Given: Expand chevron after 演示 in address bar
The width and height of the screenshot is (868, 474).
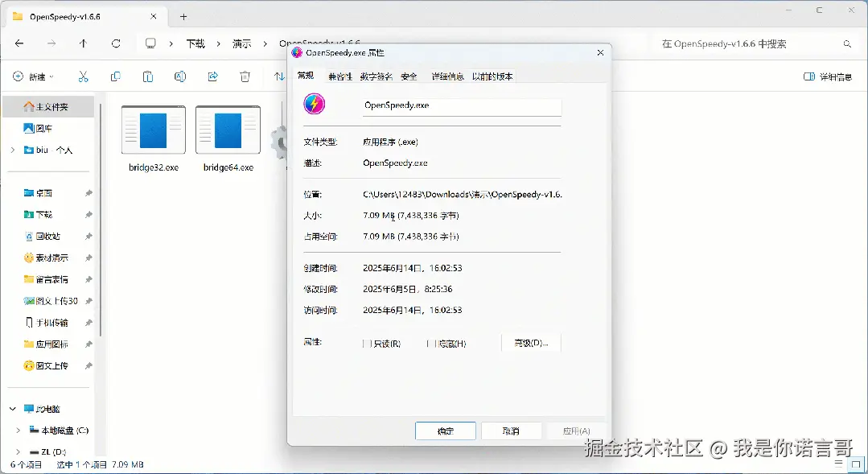Looking at the screenshot, I should click(x=265, y=43).
